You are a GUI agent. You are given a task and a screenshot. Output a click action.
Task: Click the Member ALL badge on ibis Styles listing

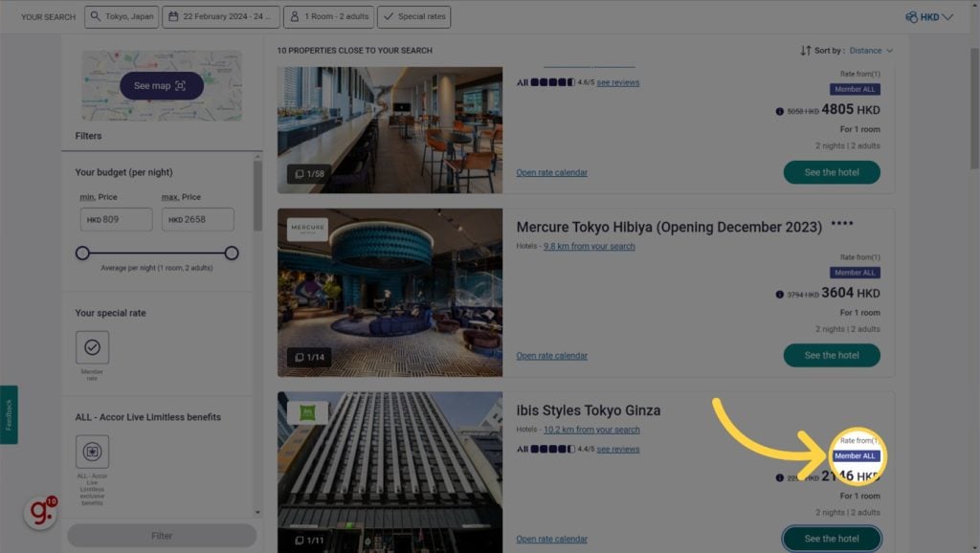(x=855, y=456)
